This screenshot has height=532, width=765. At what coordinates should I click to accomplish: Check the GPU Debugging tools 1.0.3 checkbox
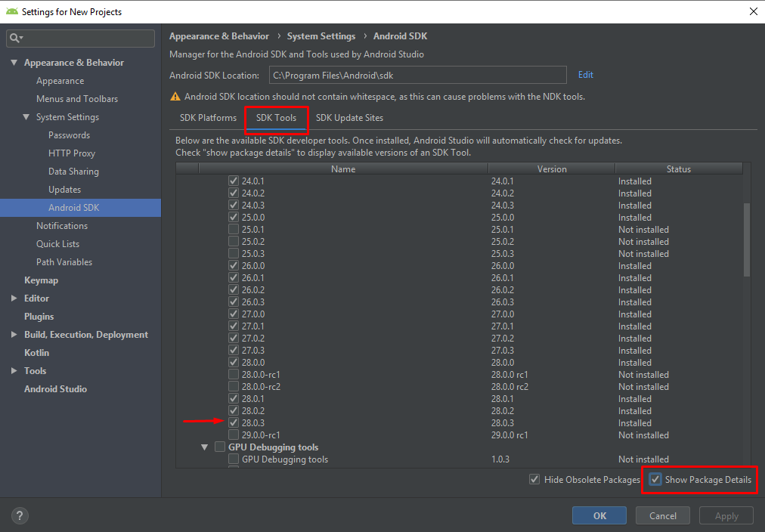coord(234,459)
